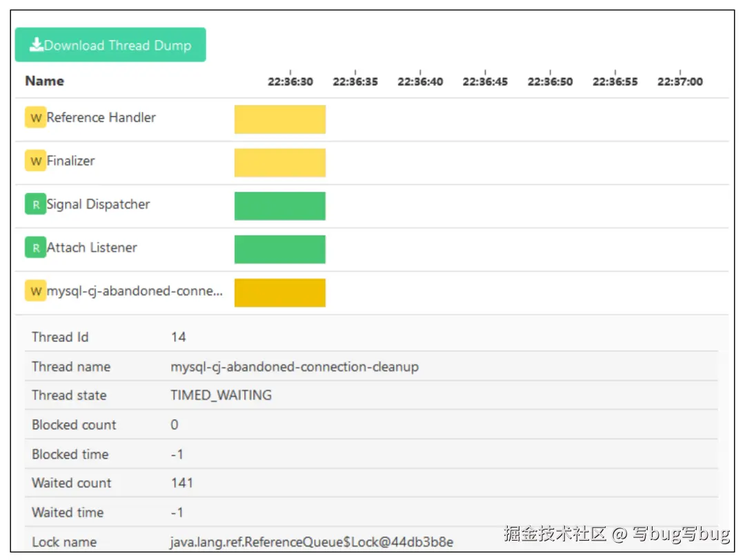745x560 pixels.
Task: Click the Name column header
Action: (x=44, y=81)
